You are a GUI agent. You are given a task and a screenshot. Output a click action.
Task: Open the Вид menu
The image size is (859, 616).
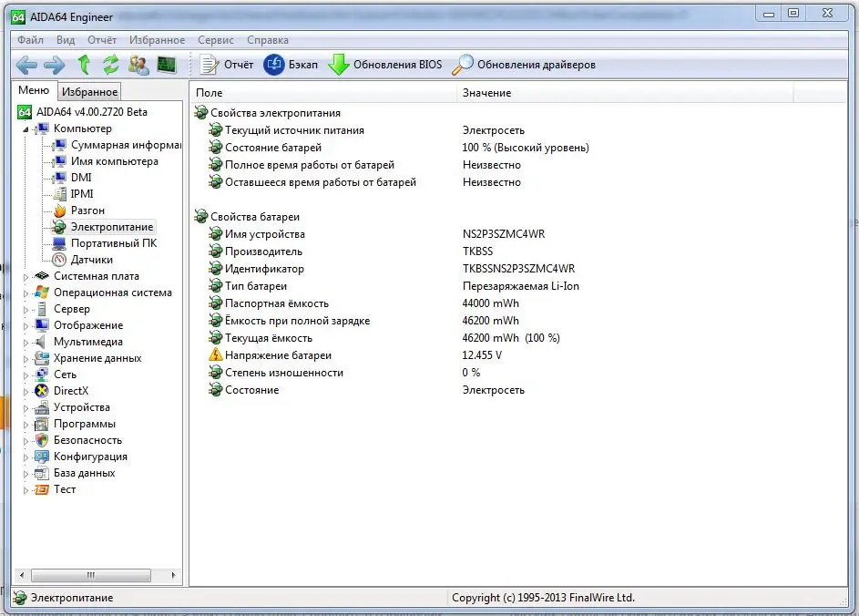click(66, 40)
